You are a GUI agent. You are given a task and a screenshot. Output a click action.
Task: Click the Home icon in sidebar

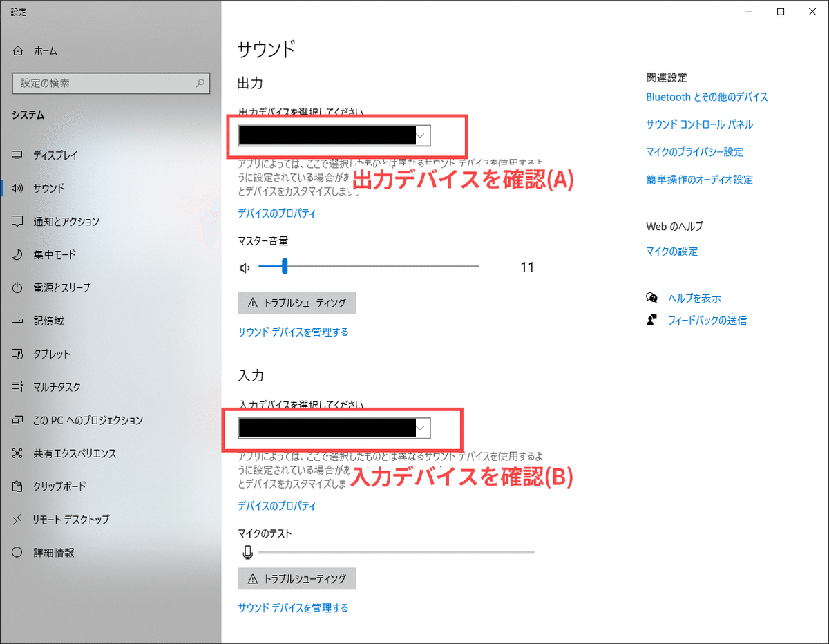tap(18, 50)
